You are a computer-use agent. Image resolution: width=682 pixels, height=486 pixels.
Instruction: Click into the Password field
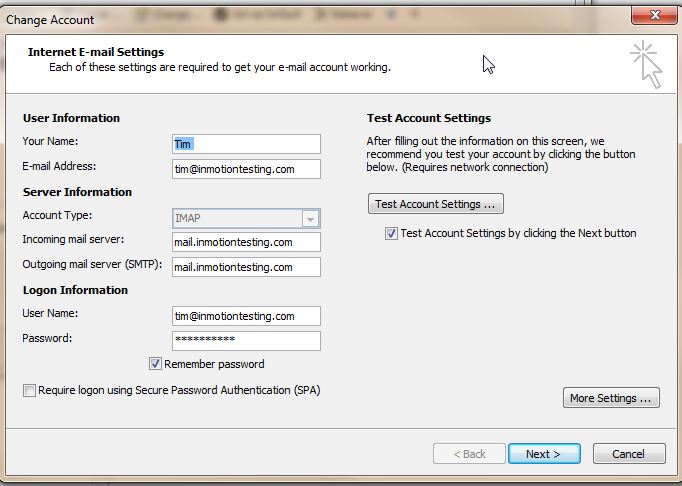coord(246,341)
